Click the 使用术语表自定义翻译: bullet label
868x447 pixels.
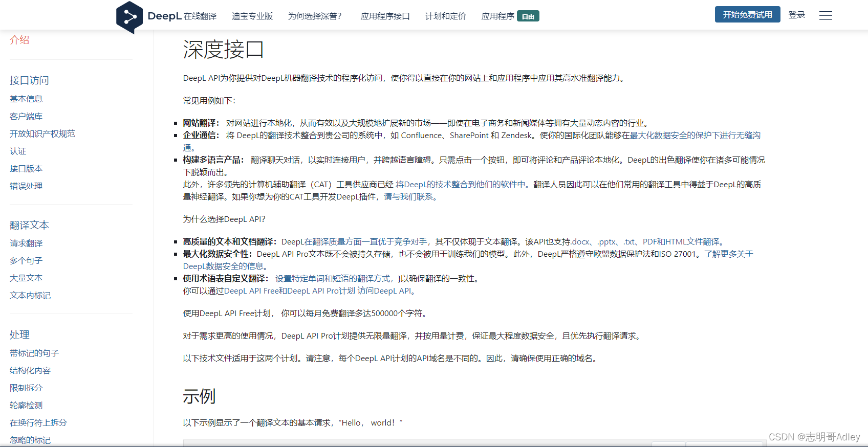click(x=226, y=279)
